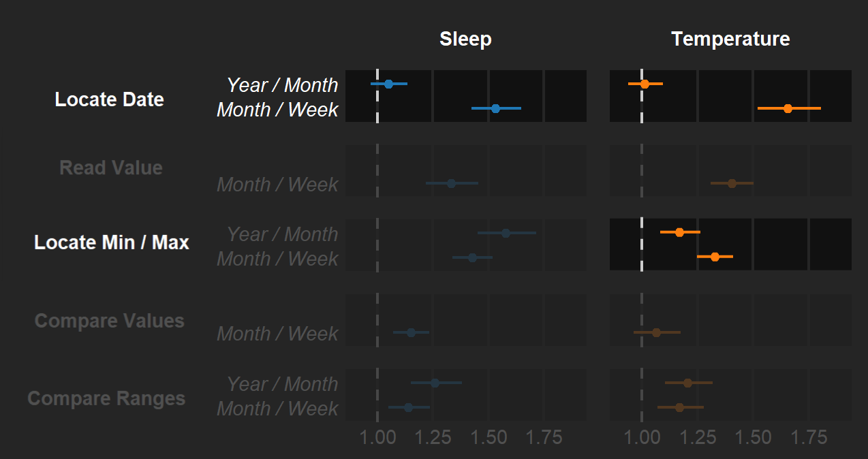The height and width of the screenshot is (459, 868).
Task: Click Month / Week label beside Read Value
Action: click(x=277, y=185)
